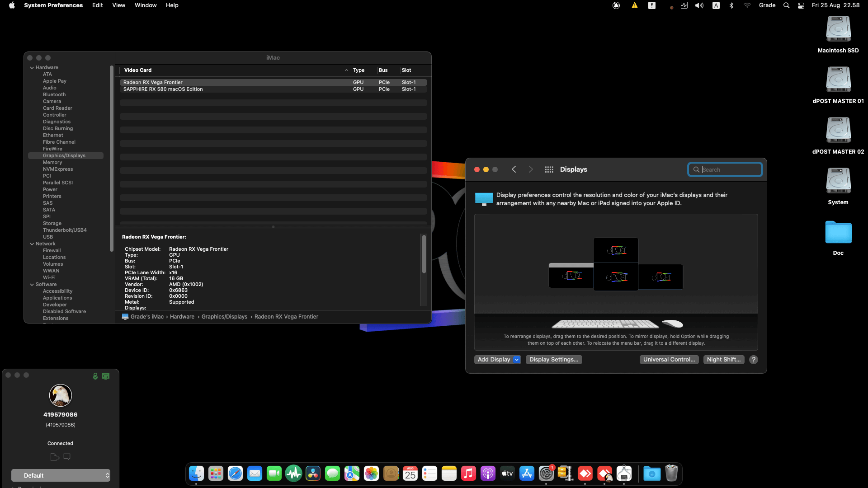Open FaceTime in the Dock
Image resolution: width=868 pixels, height=488 pixels.
tap(274, 473)
